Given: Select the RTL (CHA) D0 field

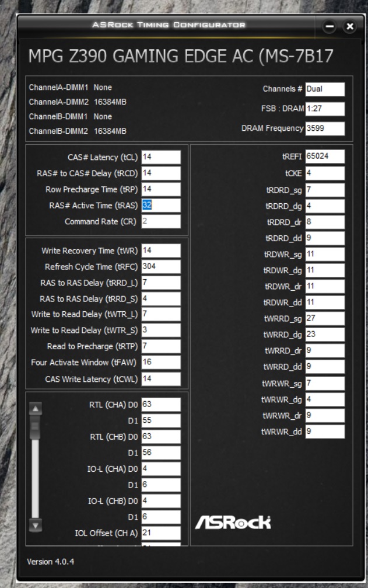Looking at the screenshot, I should coord(161,405).
